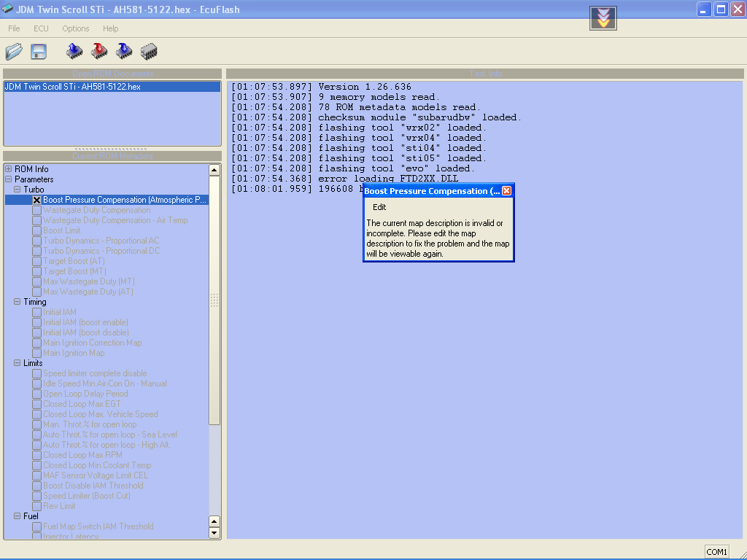
Task: Collapse the Parameters tree node
Action: click(8, 179)
